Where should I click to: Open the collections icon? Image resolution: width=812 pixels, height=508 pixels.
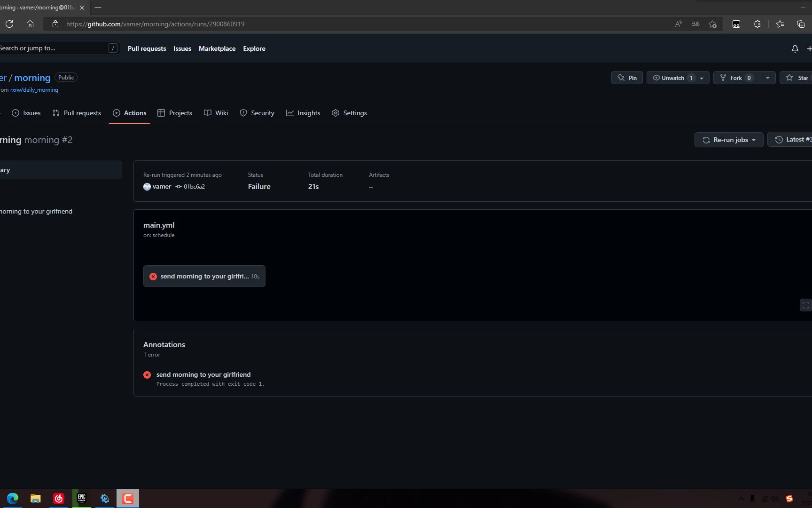[x=801, y=24]
